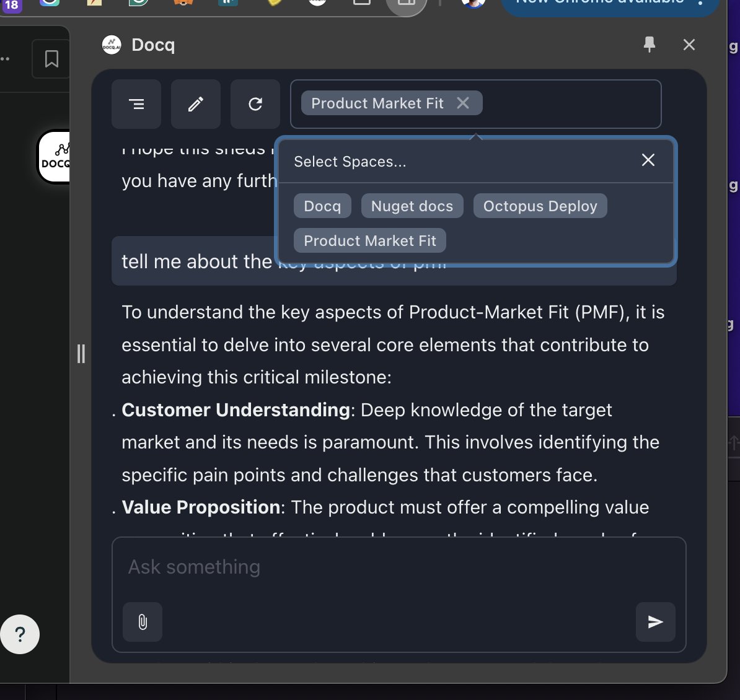Select the Nuget docs space chip
Viewport: 740px width, 700px height.
pos(412,206)
